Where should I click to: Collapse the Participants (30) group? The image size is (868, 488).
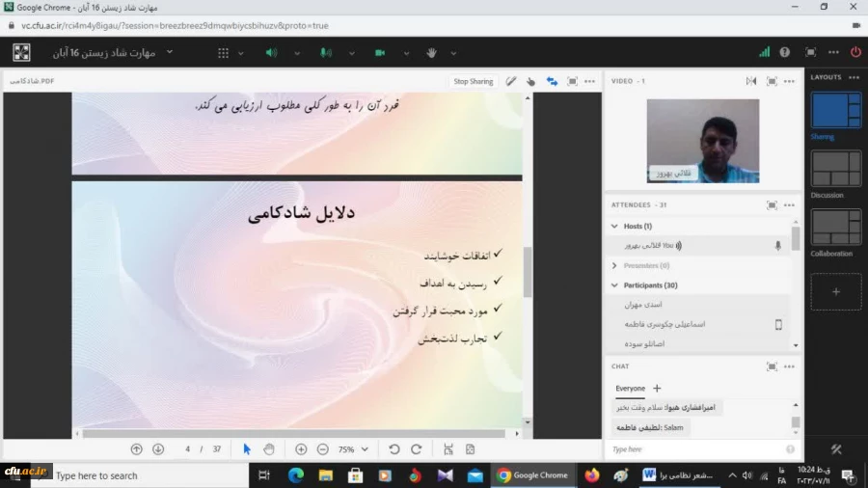click(614, 285)
